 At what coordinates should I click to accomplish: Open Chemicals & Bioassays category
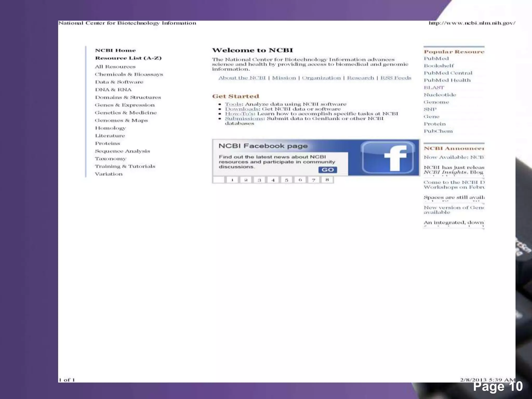129,74
